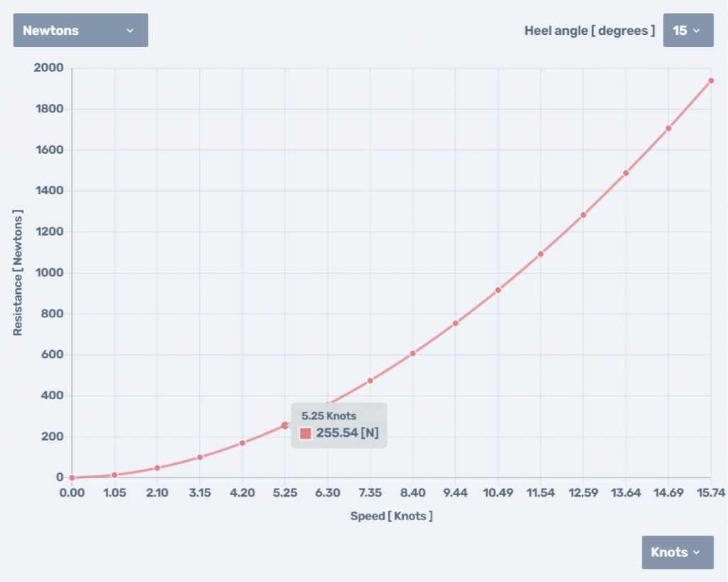Click the curve marker at 11.54 knots
The image size is (728, 582).
coord(540,253)
